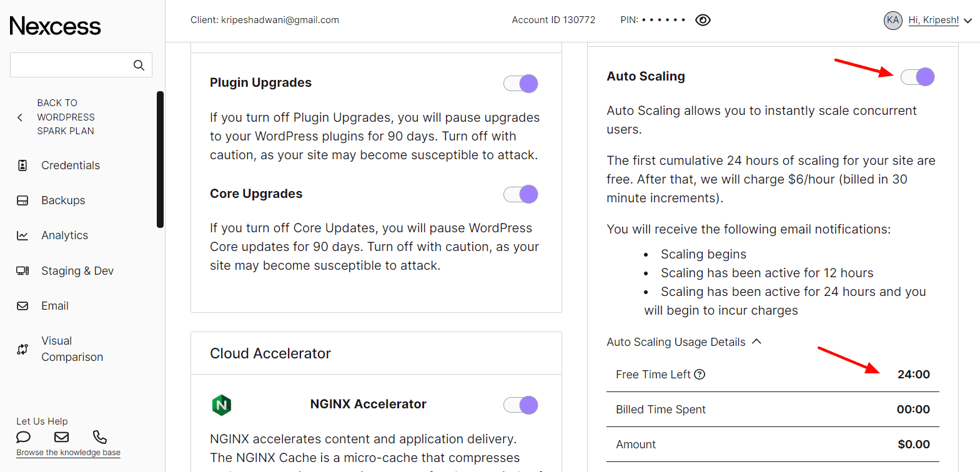Click the phone support icon

click(100, 437)
